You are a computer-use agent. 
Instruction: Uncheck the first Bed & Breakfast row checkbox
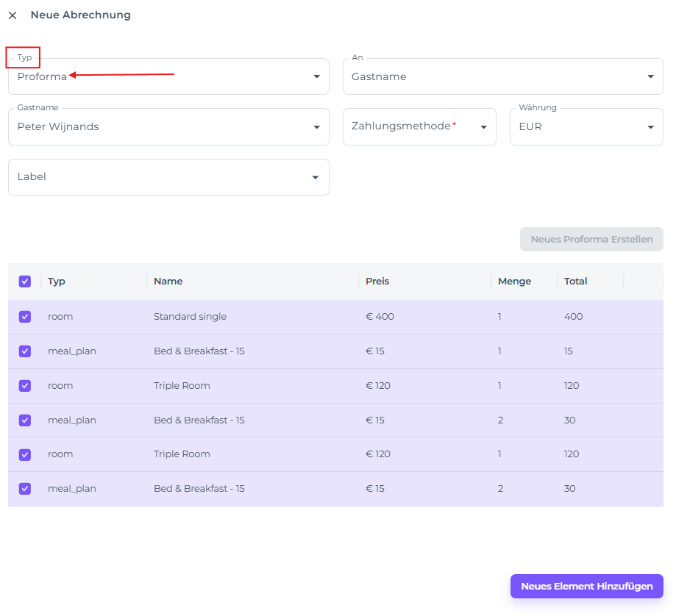click(25, 351)
